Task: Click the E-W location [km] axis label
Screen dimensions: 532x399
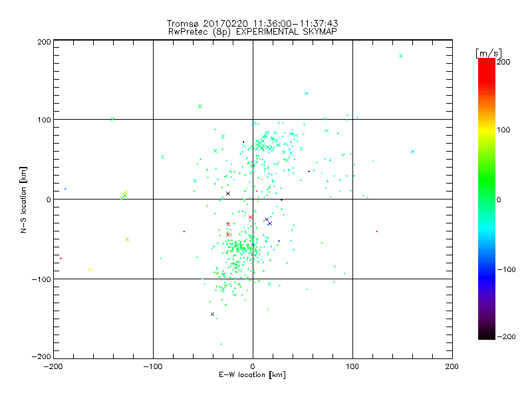Action: coord(253,375)
